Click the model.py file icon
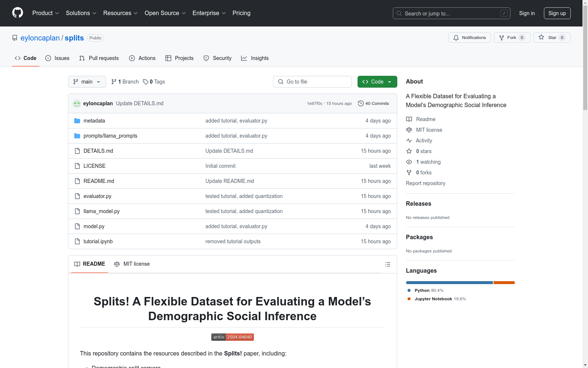Viewport: 588px width, 368px height. 77,226
